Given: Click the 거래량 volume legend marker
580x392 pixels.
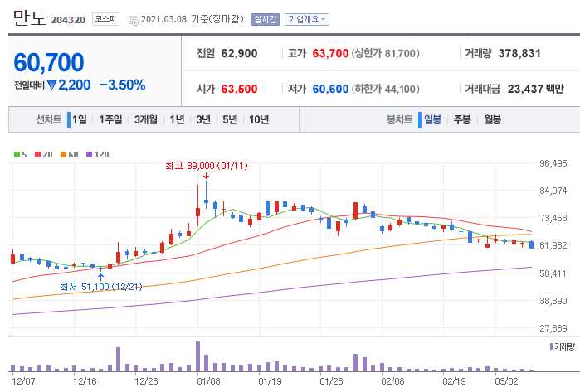Looking at the screenshot, I should click(552, 346).
